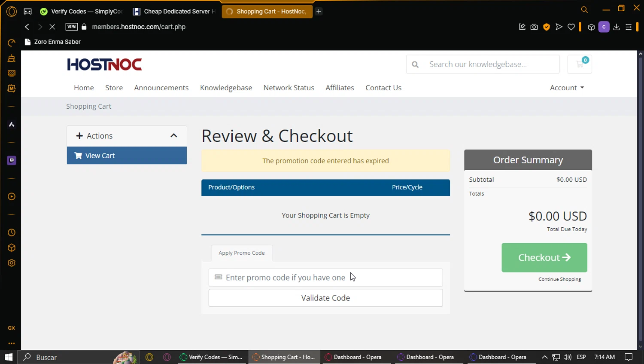This screenshot has width=644, height=364.
Task: Open History via the sidebar clock icon
Action: click(12, 232)
